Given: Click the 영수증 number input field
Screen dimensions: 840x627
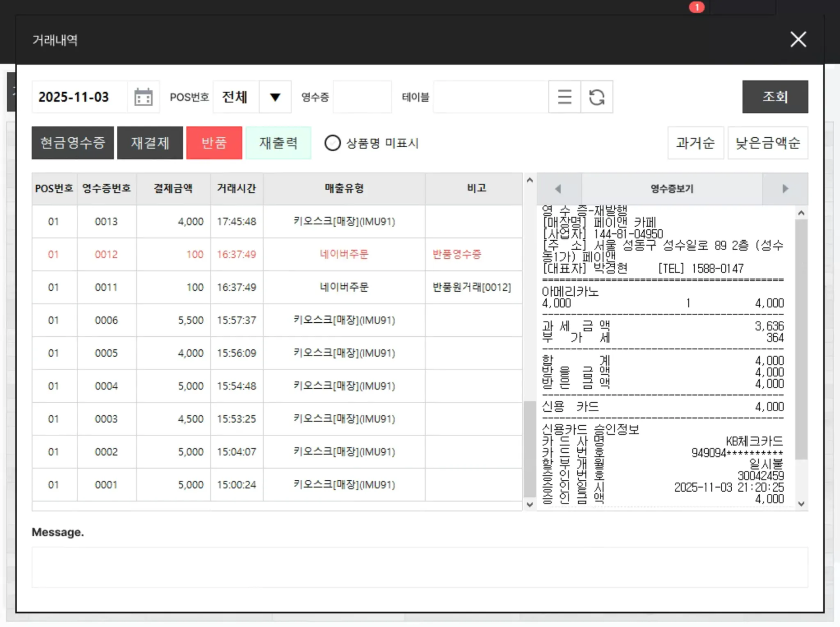Looking at the screenshot, I should click(362, 97).
